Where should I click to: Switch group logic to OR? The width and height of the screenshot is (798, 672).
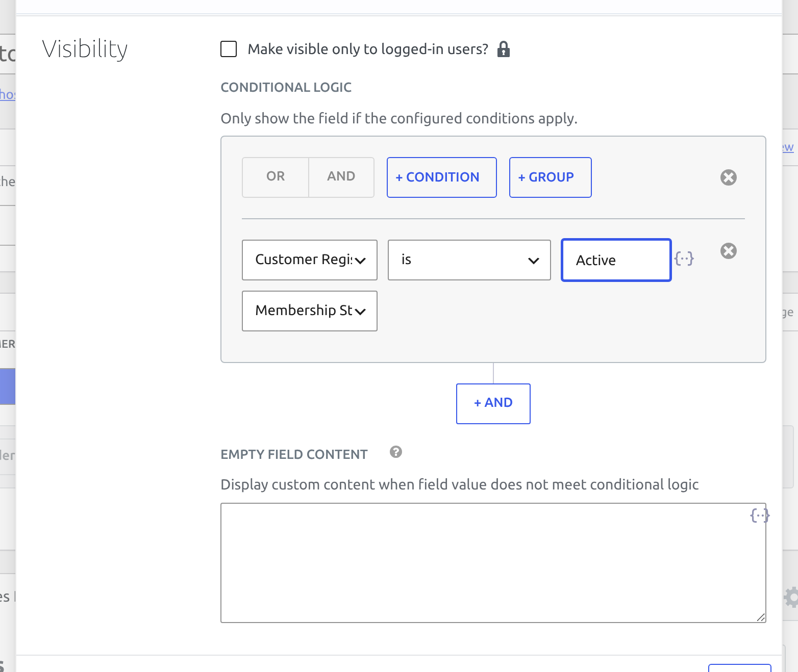pos(276,177)
